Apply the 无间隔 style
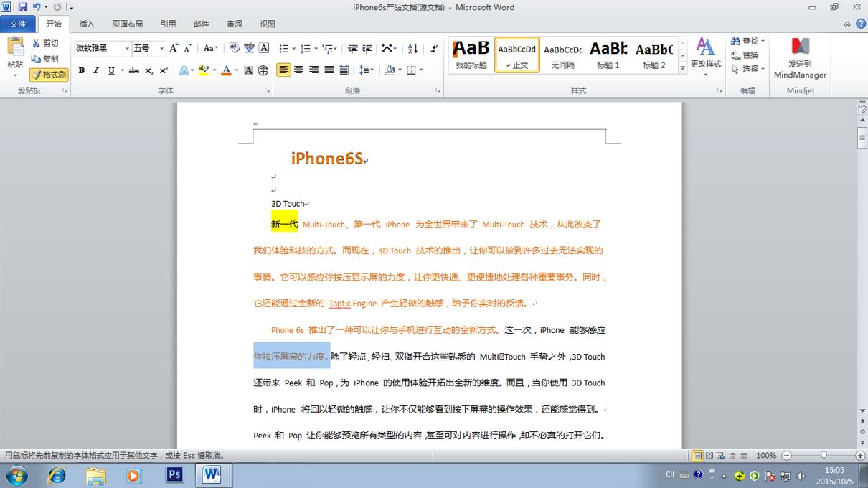The image size is (868, 488). coord(562,55)
